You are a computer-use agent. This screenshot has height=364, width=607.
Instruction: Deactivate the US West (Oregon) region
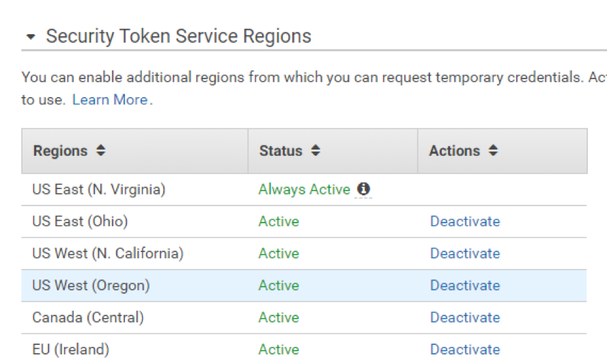(465, 285)
